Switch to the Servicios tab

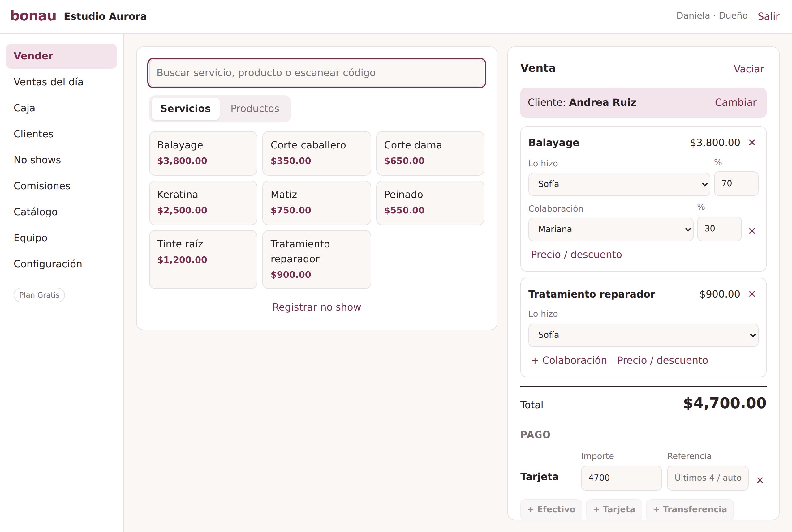click(185, 109)
